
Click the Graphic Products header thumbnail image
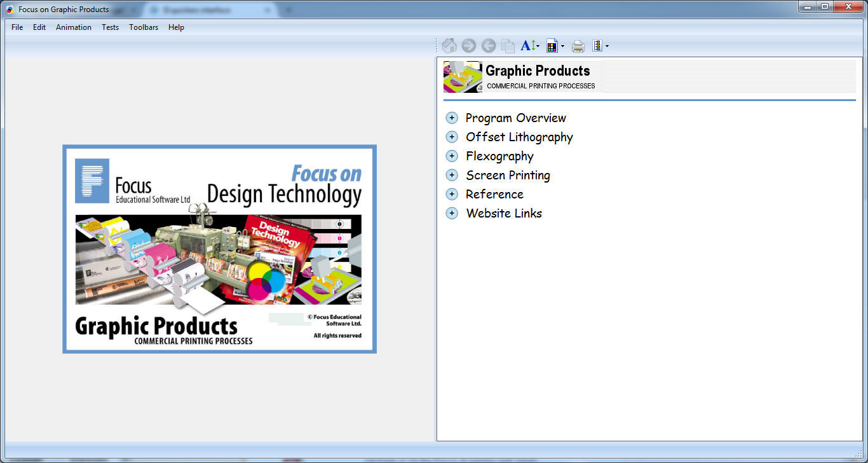point(463,77)
